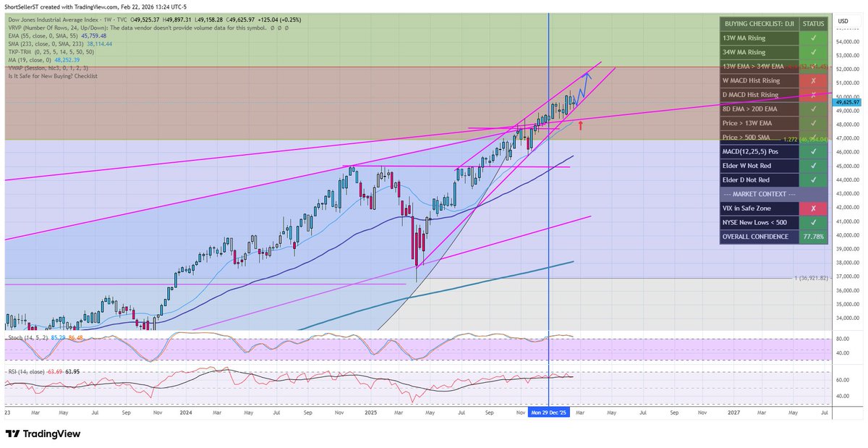Click 38,000.00 on the price axis
Image resolution: width=868 pixels, height=448 pixels.
[x=848, y=263]
